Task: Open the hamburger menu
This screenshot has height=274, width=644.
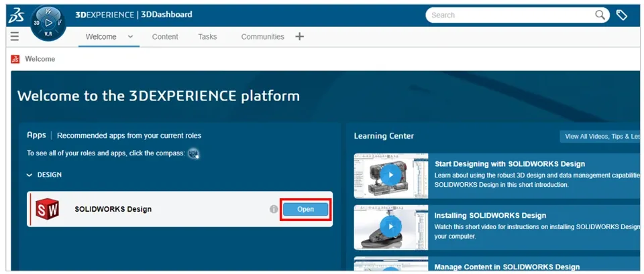Action: click(15, 36)
